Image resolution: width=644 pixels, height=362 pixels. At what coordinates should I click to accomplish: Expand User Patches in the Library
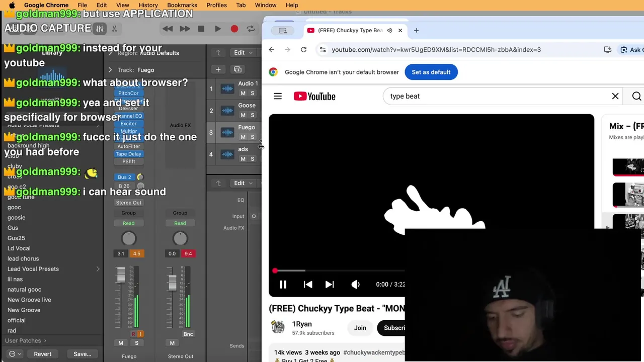tap(26, 340)
